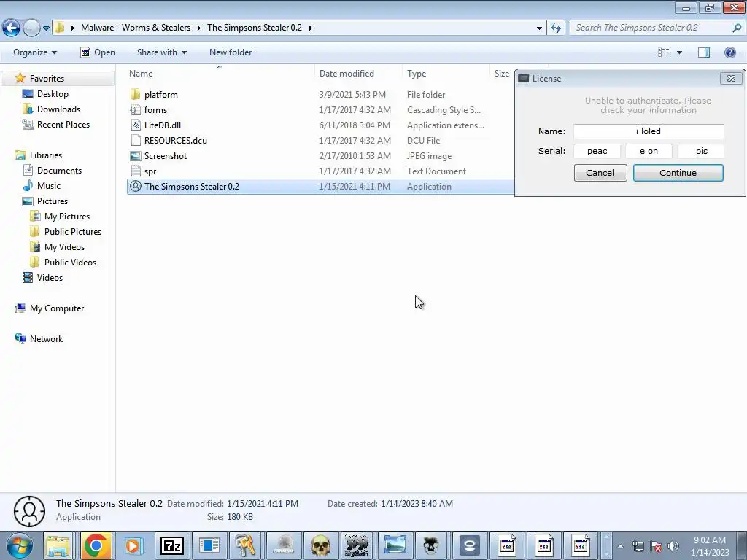Select The Simpsons Stealer 0.2 application row
The width and height of the screenshot is (747, 560).
[321, 187]
